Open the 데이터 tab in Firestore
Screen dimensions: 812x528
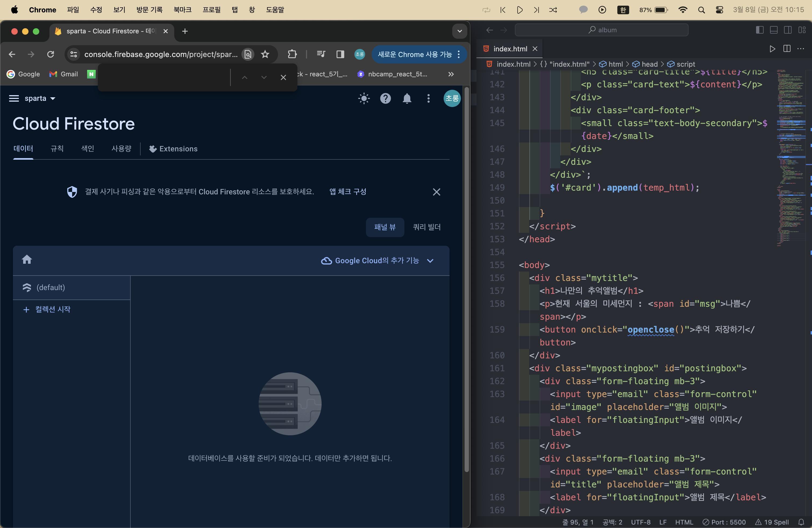[23, 149]
